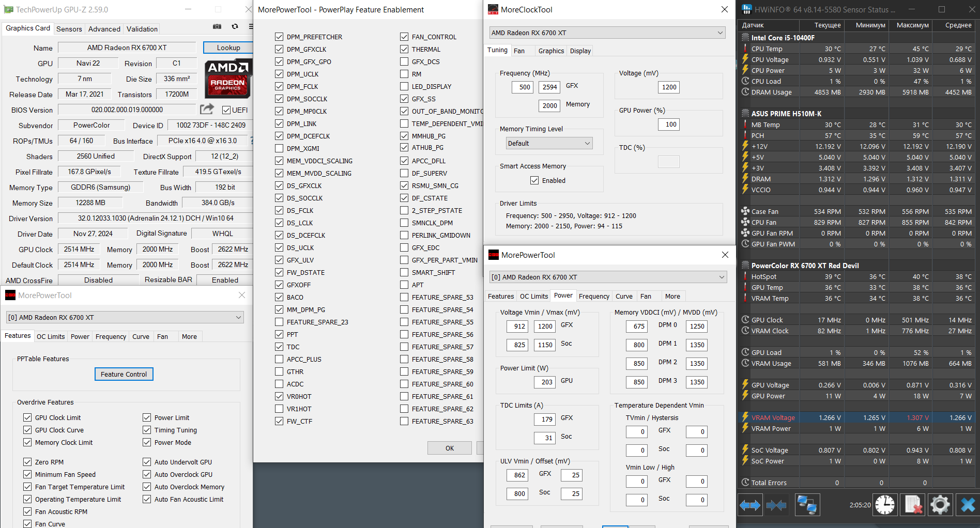Select the HotSpot sensor row
The image size is (980, 528).
pyautogui.click(x=857, y=276)
